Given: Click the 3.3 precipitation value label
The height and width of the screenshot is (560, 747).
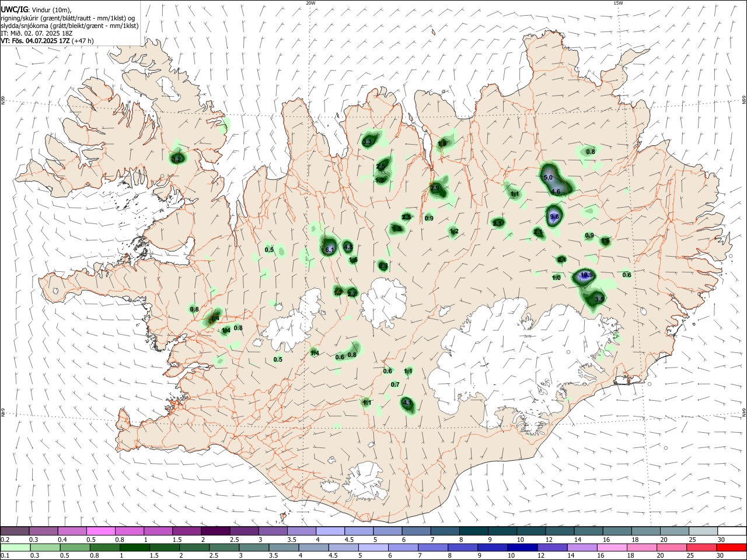Looking at the screenshot, I should [x=367, y=142].
